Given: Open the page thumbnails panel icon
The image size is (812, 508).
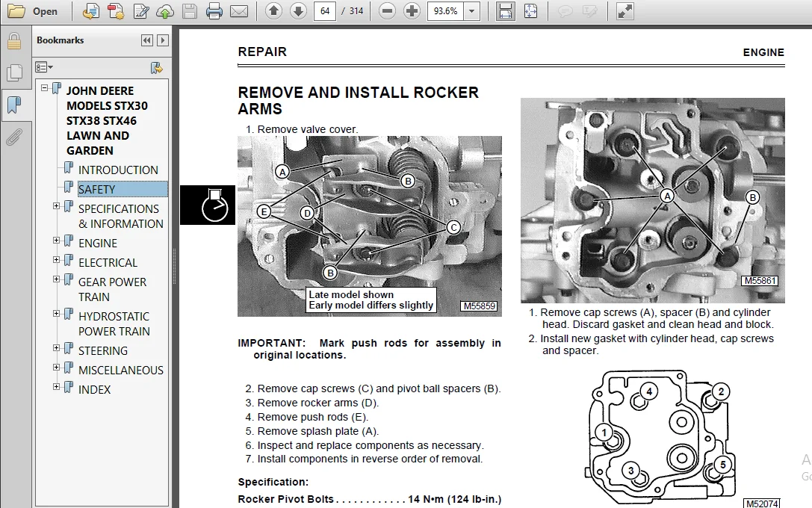Looking at the screenshot, I should [x=14, y=72].
